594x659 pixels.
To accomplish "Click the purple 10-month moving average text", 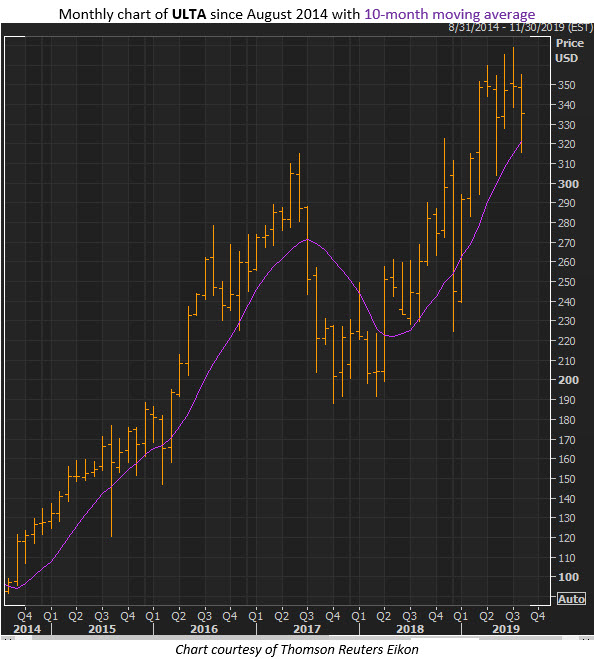I will 449,14.
